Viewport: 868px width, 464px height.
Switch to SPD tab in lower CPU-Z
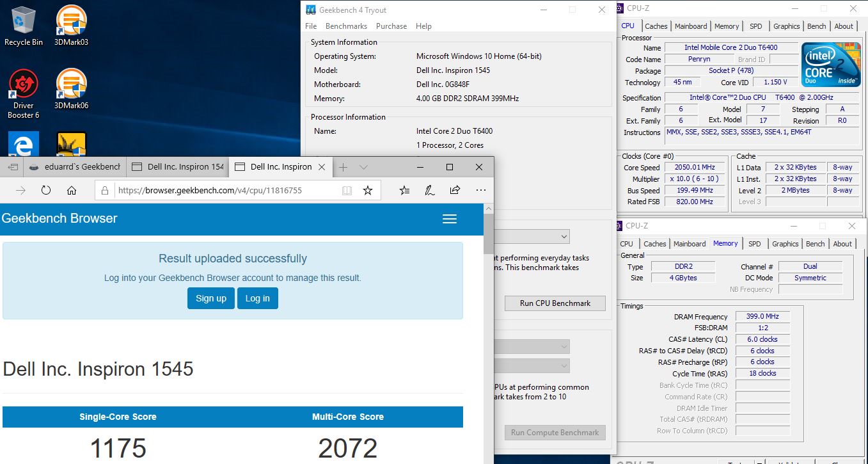pos(755,244)
